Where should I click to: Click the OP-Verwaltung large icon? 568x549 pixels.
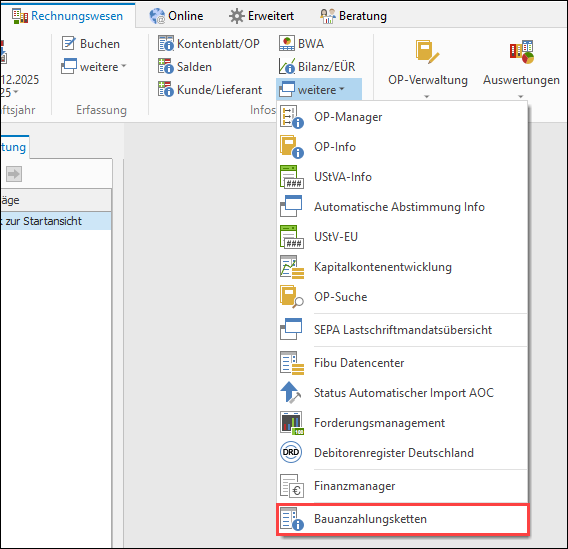pyautogui.click(x=427, y=52)
